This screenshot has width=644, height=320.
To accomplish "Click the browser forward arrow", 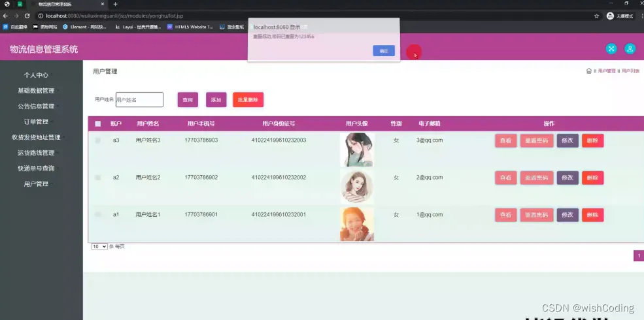I will 16,16.
